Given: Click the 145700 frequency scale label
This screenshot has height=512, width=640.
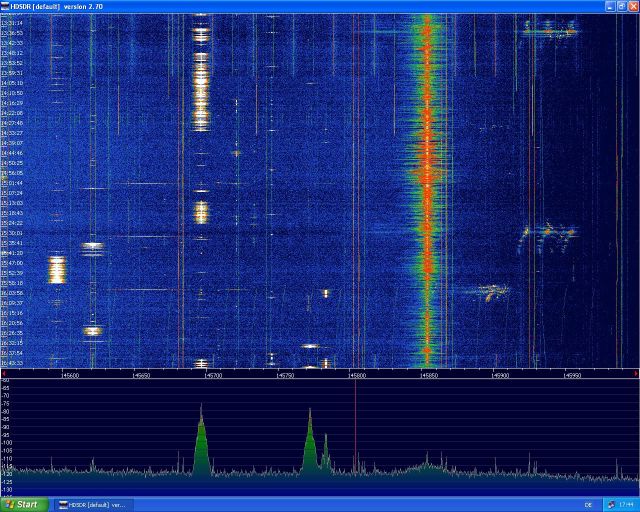Looking at the screenshot, I should [x=213, y=375].
